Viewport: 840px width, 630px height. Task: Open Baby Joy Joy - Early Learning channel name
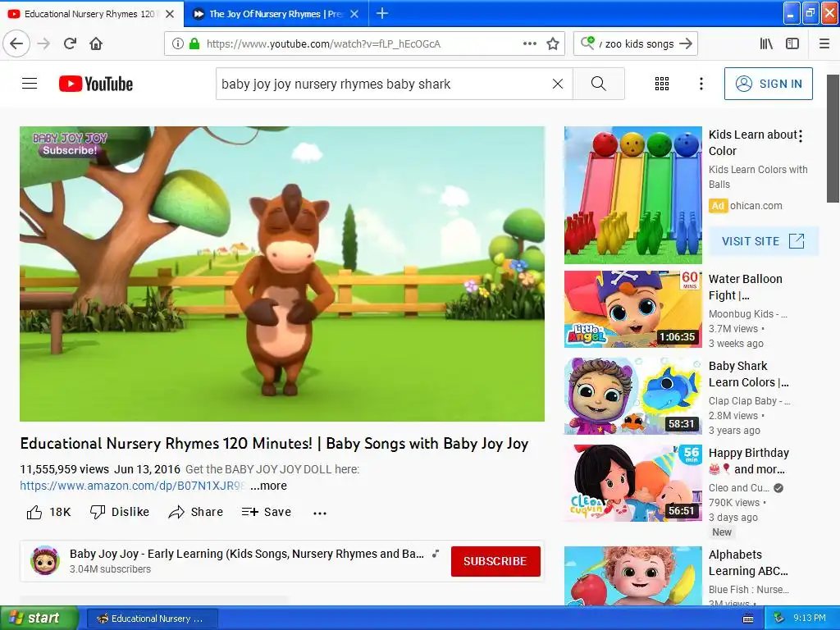246,554
